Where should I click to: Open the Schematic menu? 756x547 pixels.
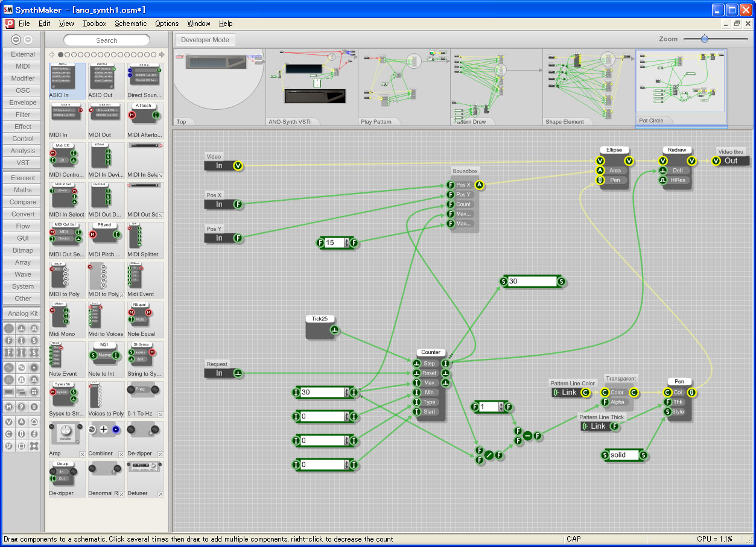coord(131,24)
